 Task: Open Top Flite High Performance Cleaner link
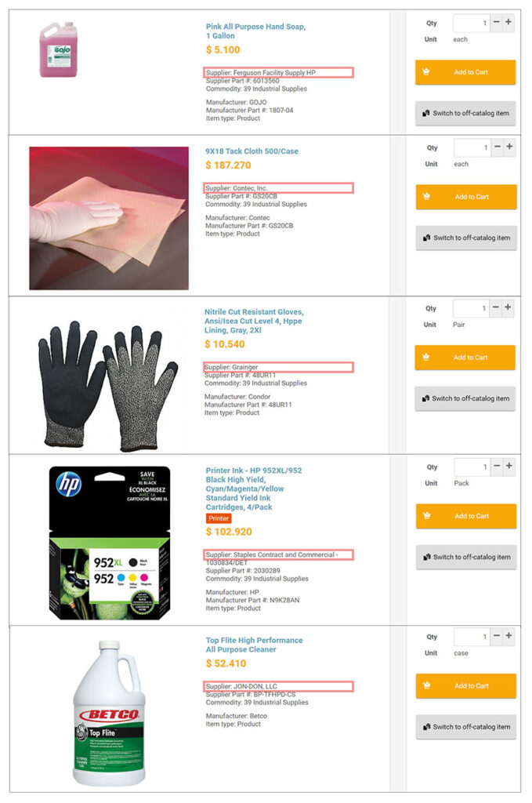[x=254, y=645]
